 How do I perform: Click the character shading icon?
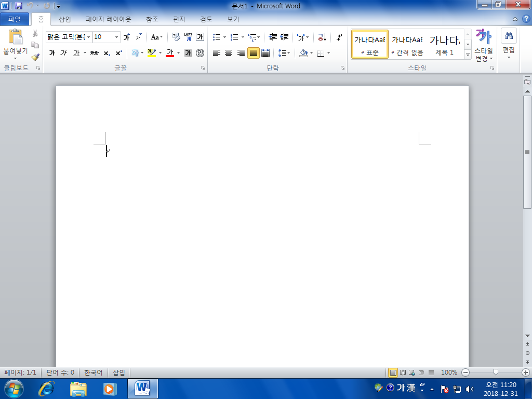coord(188,53)
